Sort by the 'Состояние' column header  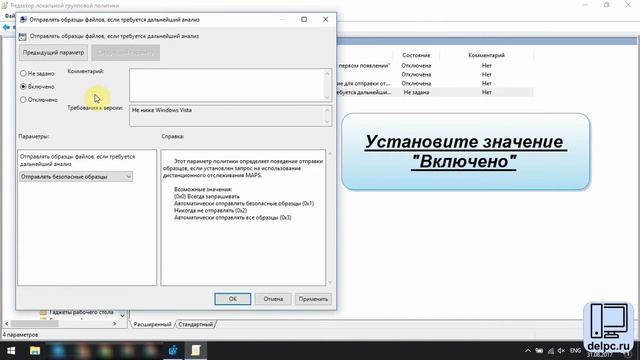pos(416,55)
